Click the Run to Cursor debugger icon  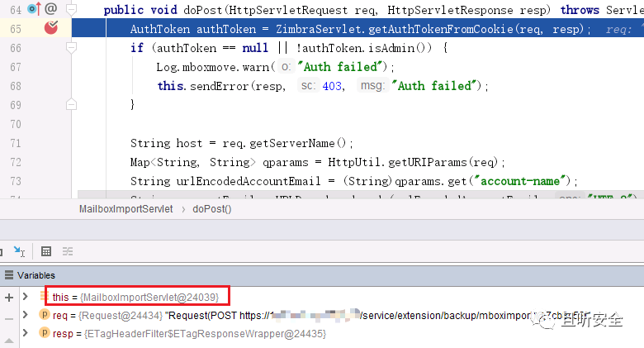click(19, 251)
